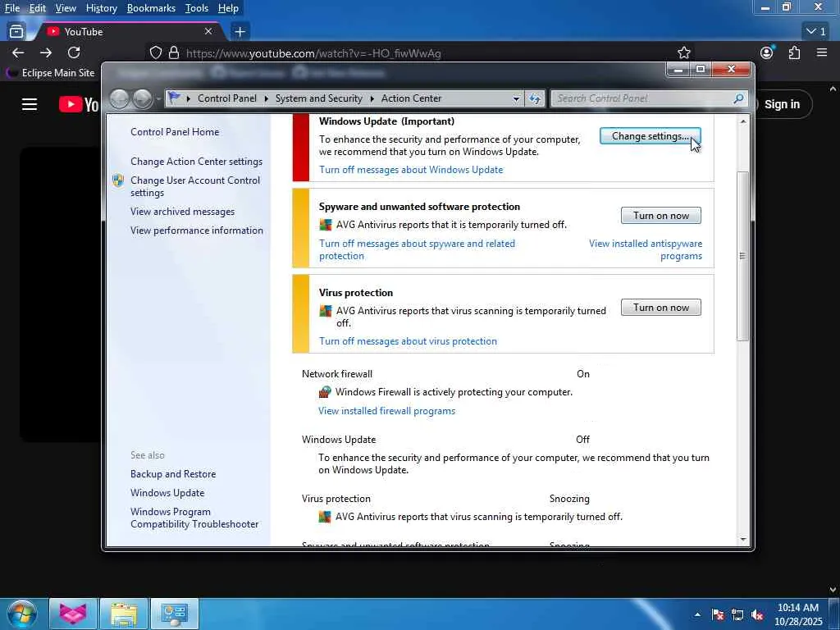Open the Bookmarks menu
This screenshot has width=840, height=630.
pyautogui.click(x=151, y=8)
